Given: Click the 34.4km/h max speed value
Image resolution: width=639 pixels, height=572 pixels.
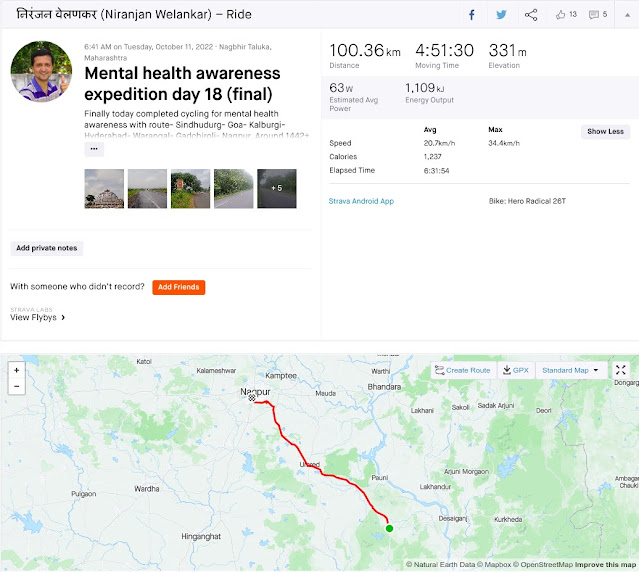Looking at the screenshot, I should click(x=504, y=143).
